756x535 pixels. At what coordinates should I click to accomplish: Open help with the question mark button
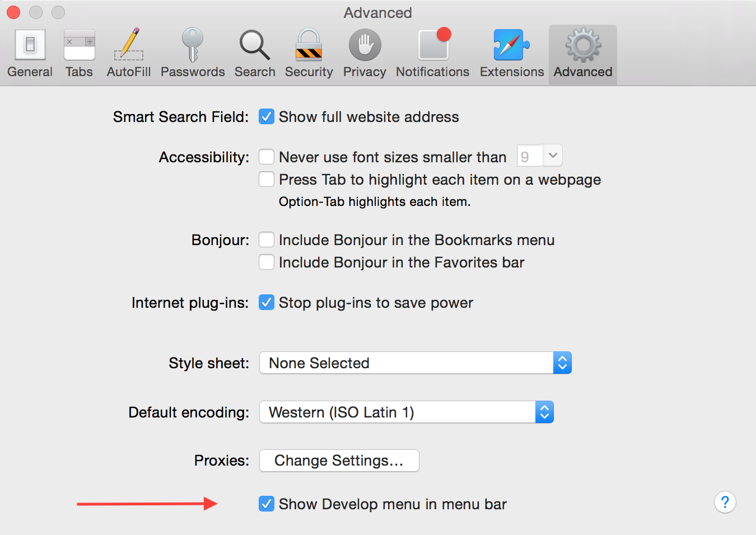[725, 502]
